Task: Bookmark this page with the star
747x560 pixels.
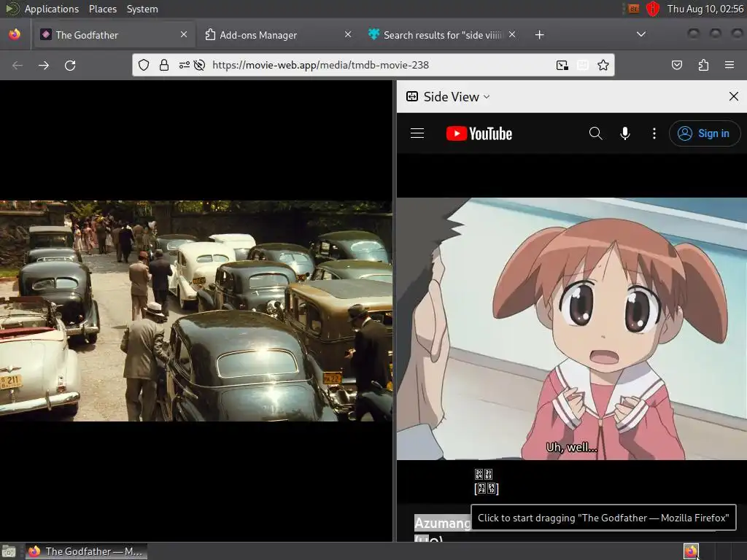Action: pyautogui.click(x=603, y=65)
